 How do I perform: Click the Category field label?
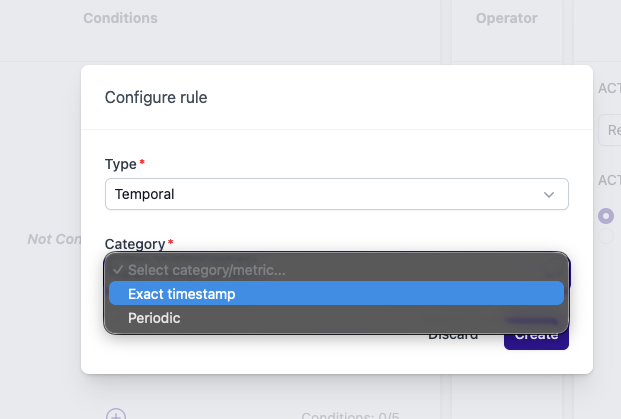(x=135, y=244)
